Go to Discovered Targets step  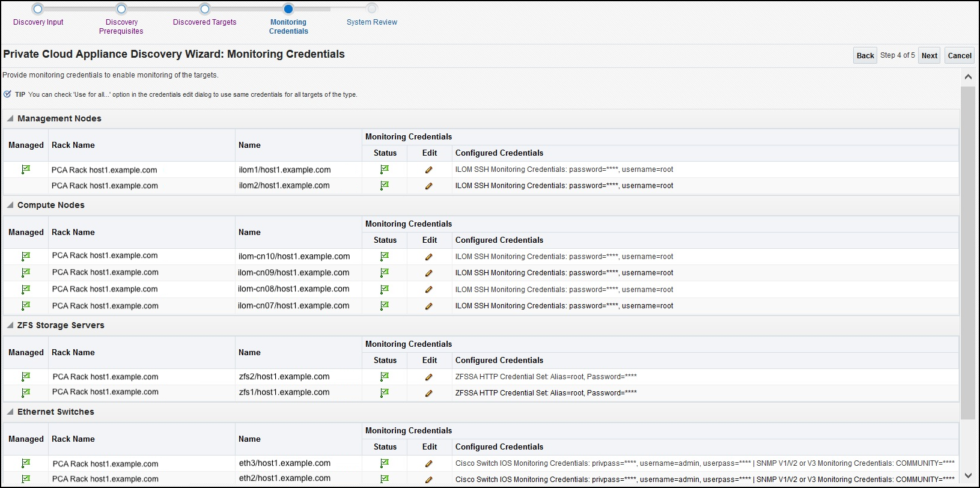coord(205,22)
